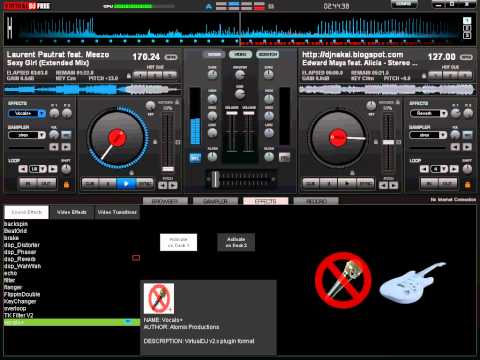Toggle left deck BPM tap button next to 170.24
This screenshot has height=360, width=480.
coord(171,57)
